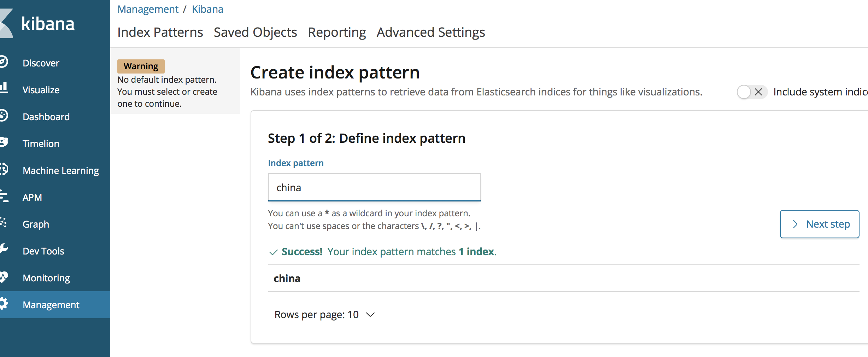The width and height of the screenshot is (868, 357).
Task: Click the APM lines icon
Action: [x=4, y=196]
